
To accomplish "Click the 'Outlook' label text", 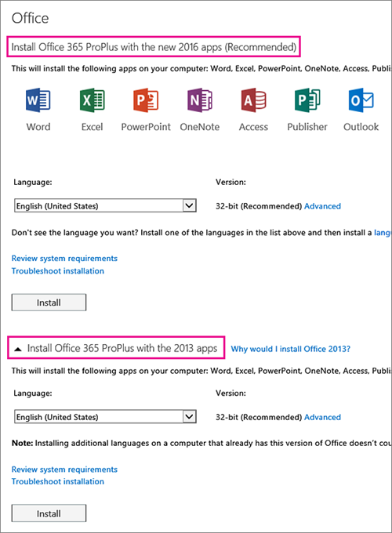I will [361, 127].
